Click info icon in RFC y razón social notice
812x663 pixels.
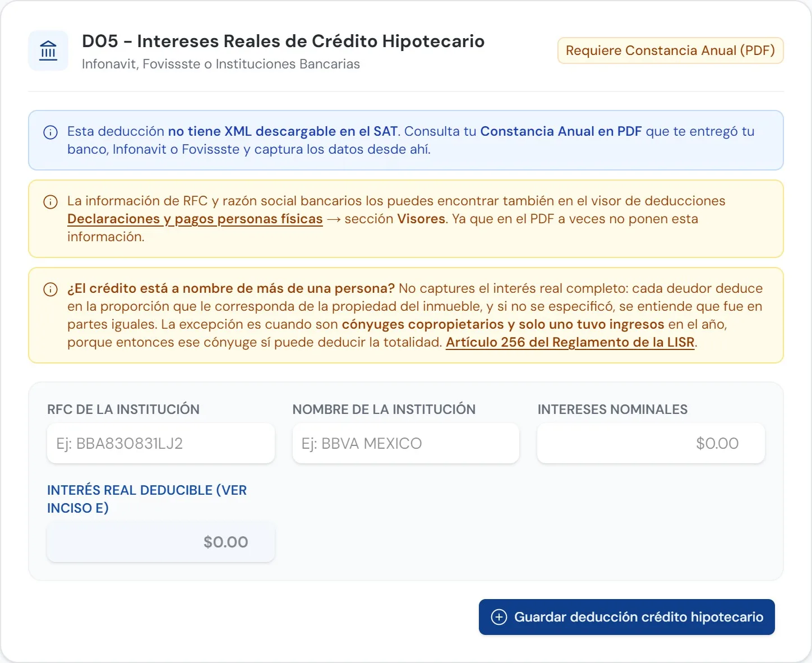click(50, 202)
